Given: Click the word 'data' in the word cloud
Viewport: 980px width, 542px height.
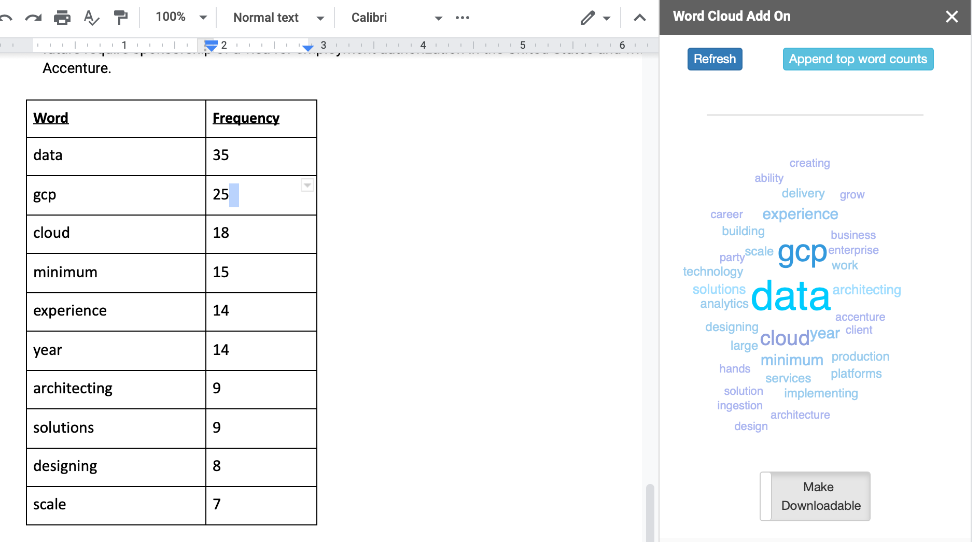Looking at the screenshot, I should 790,296.
